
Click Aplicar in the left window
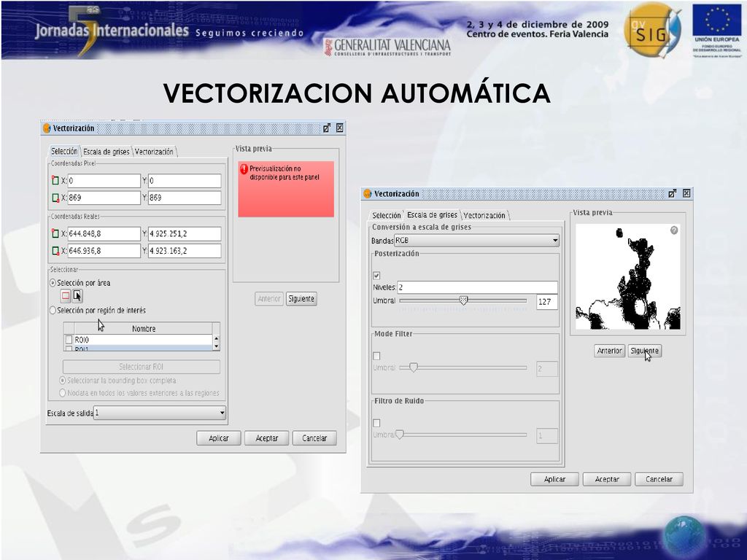pos(219,438)
